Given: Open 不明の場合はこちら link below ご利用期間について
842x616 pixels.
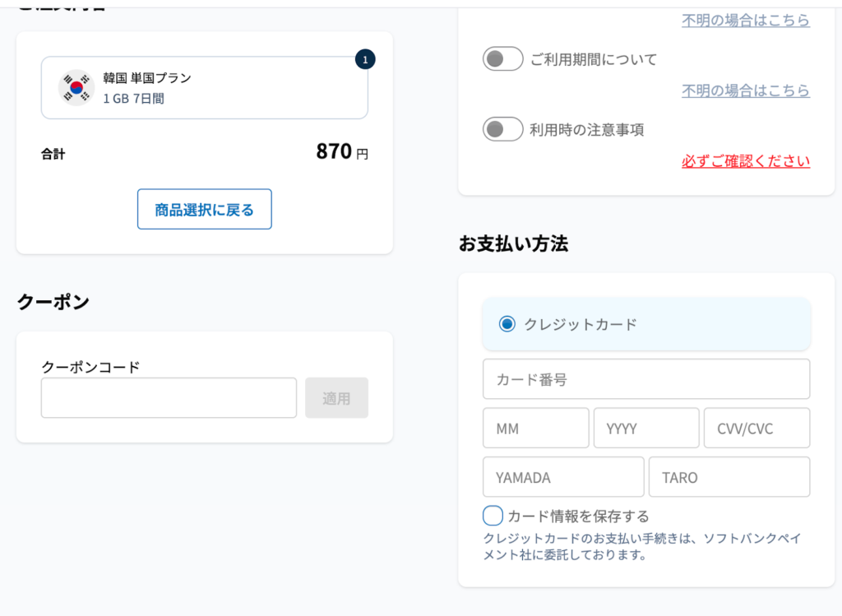Looking at the screenshot, I should 745,90.
